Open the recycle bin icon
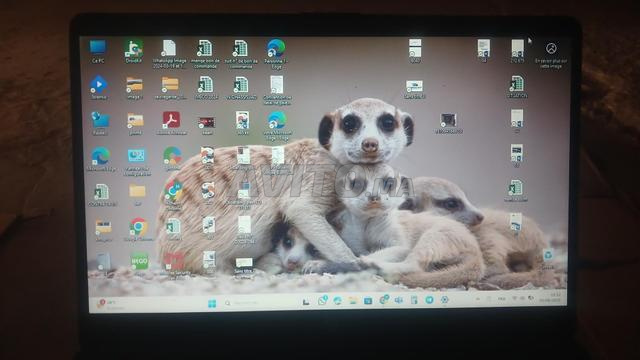This screenshot has width=640, height=360. pos(548,259)
